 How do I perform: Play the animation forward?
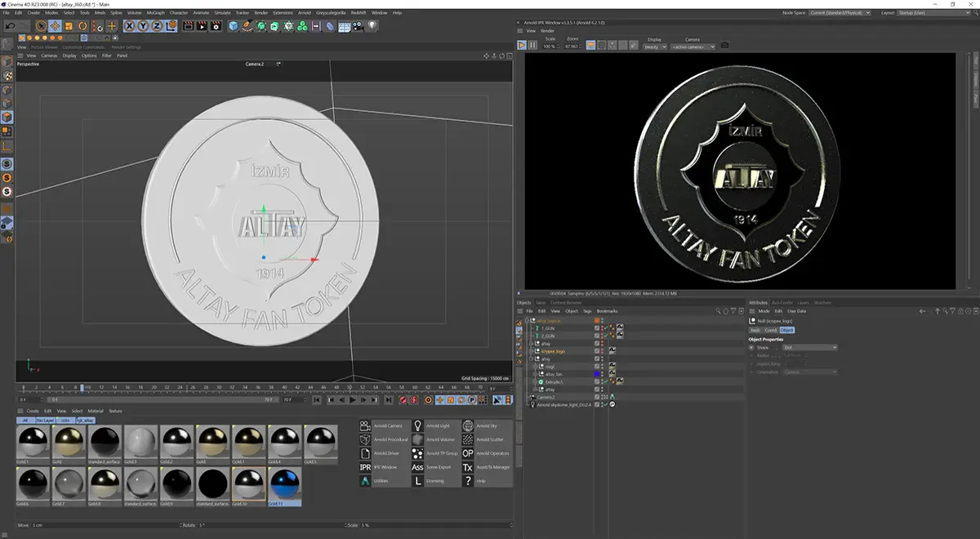point(353,400)
